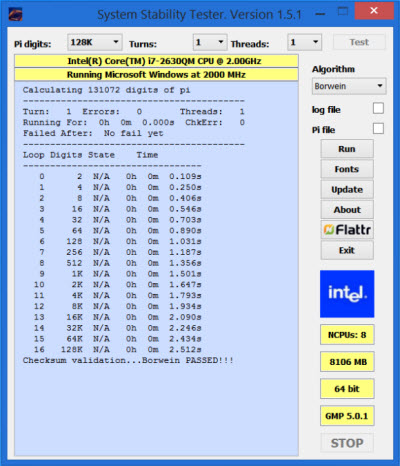Open the Threads dropdown
This screenshot has height=466, width=400.
click(x=305, y=42)
